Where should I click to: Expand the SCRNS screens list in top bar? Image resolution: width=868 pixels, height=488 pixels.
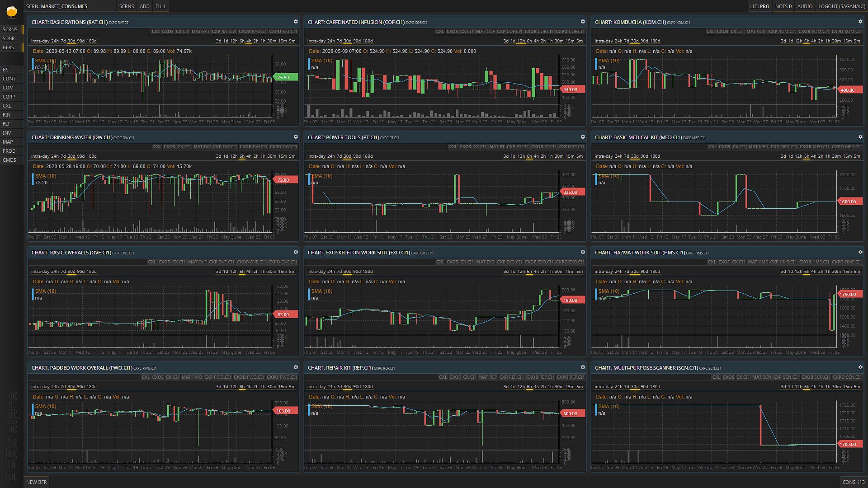(x=127, y=6)
